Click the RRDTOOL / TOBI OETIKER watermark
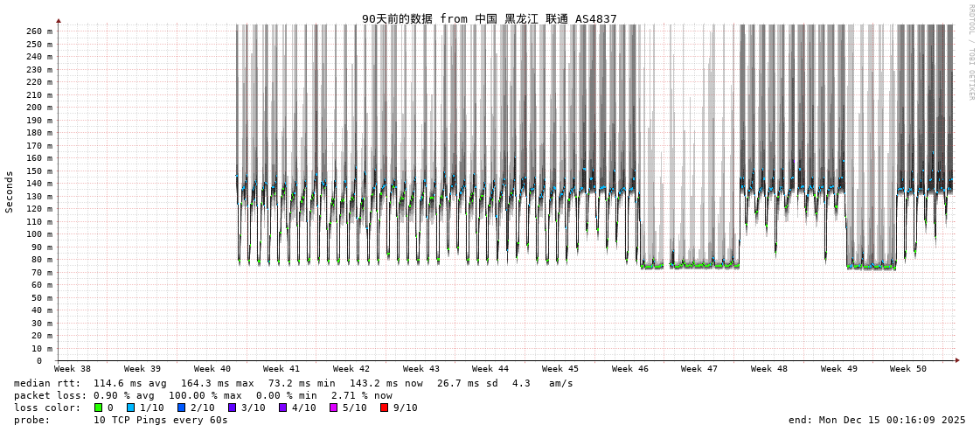980x432 pixels. pos(970,52)
